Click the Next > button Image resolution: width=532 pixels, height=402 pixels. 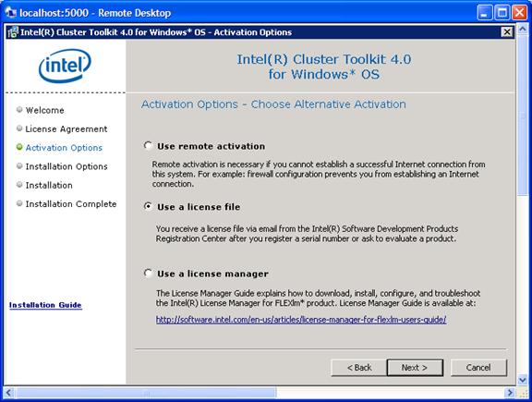[x=415, y=368]
